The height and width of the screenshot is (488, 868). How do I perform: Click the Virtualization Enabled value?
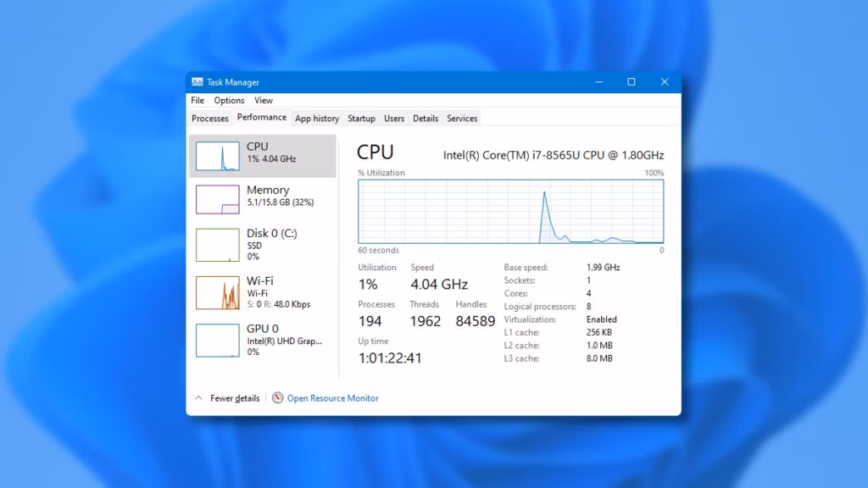pos(601,319)
